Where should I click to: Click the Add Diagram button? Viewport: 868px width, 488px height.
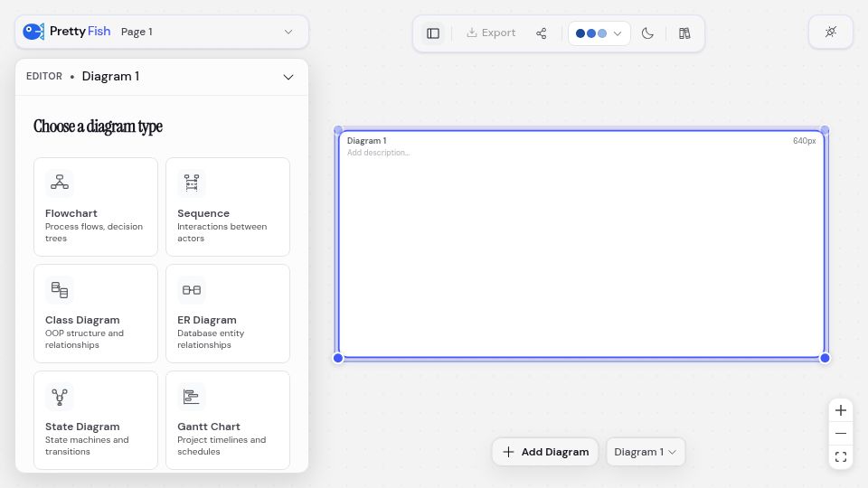(545, 452)
